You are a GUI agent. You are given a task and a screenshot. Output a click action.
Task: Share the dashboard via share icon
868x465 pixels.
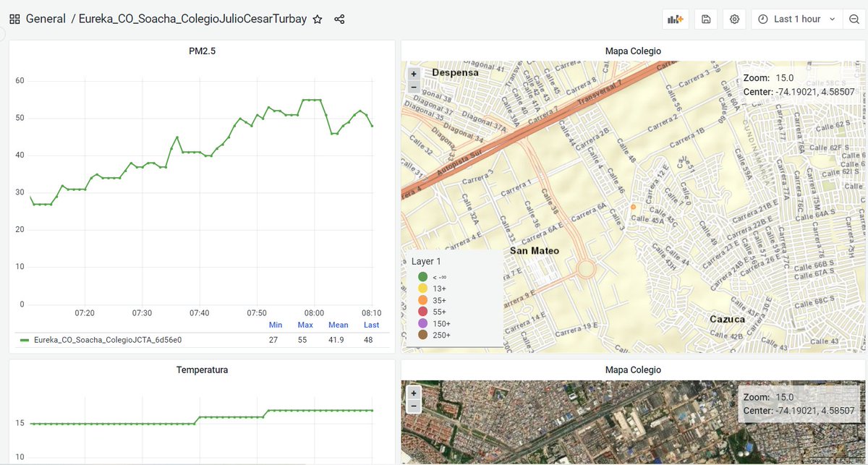point(339,20)
